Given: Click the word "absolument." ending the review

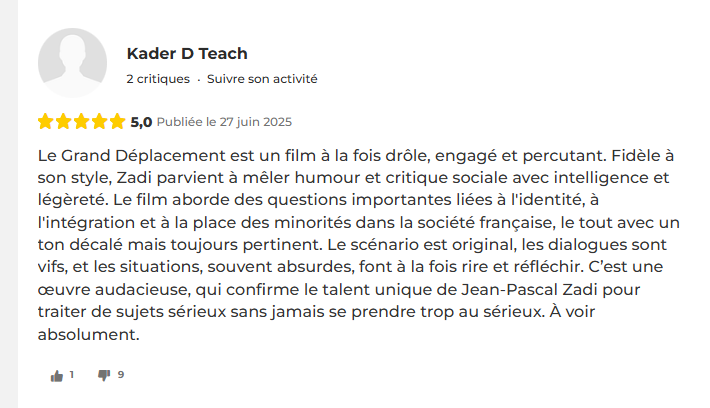Looking at the screenshot, I should click(x=88, y=334).
